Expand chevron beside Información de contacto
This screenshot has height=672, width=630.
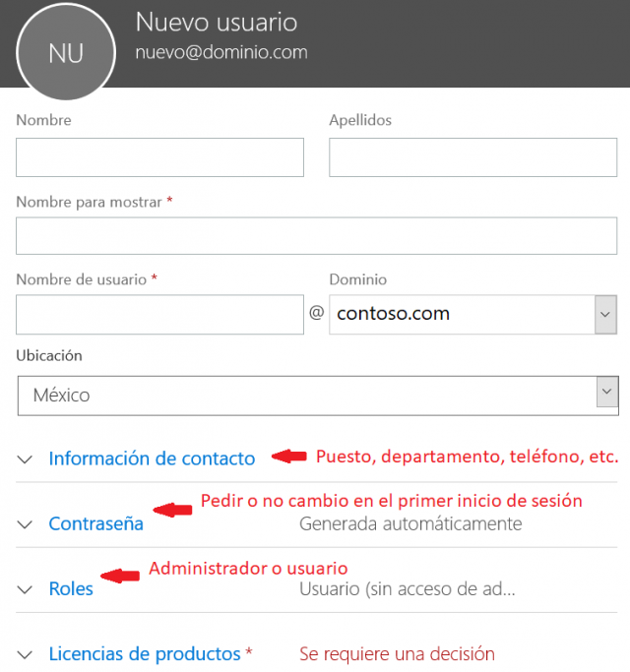pyautogui.click(x=25, y=459)
